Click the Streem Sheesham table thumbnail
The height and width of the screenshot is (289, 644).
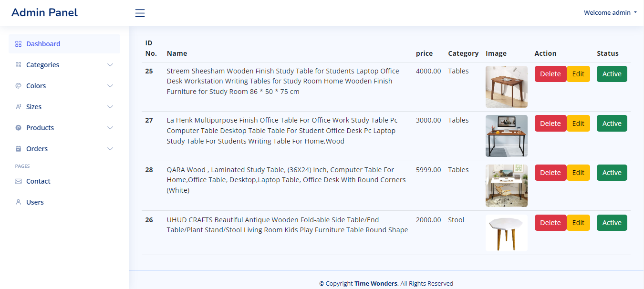507,87
